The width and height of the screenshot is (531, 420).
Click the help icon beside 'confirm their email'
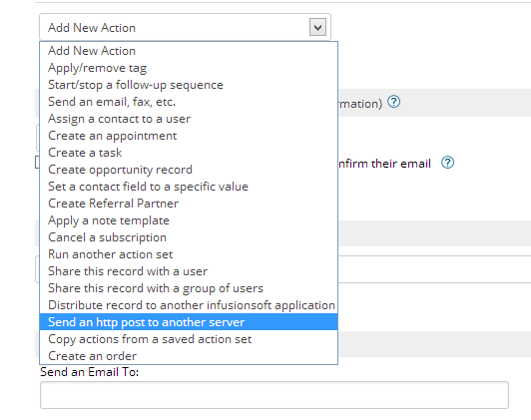(x=448, y=163)
